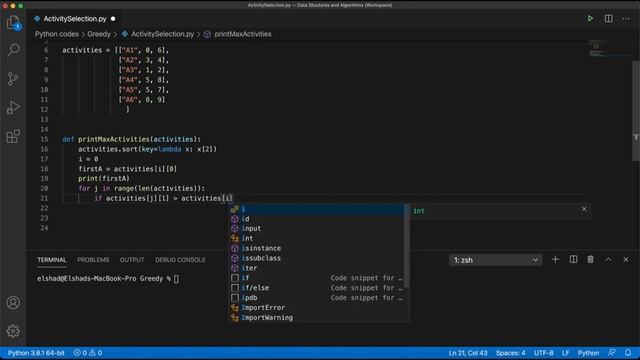This screenshot has height=360, width=640.
Task: Click Ln 21, Col 43 in status bar
Action: tap(468, 353)
